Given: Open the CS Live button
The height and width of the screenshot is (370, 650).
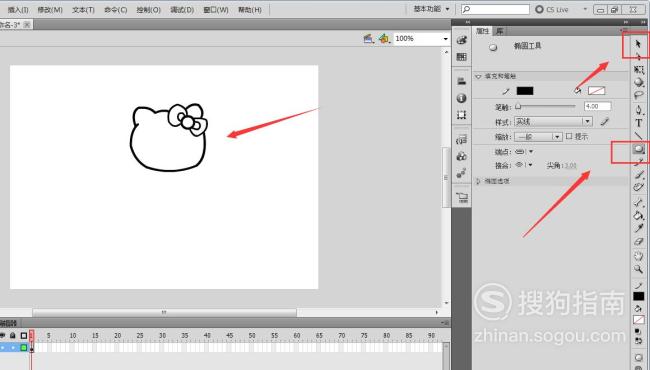Looking at the screenshot, I should [x=552, y=9].
